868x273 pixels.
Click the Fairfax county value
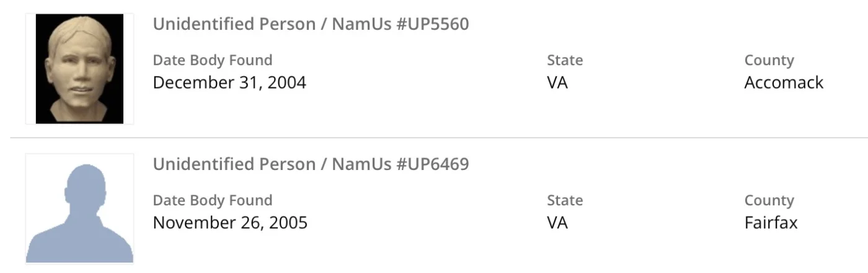point(771,223)
